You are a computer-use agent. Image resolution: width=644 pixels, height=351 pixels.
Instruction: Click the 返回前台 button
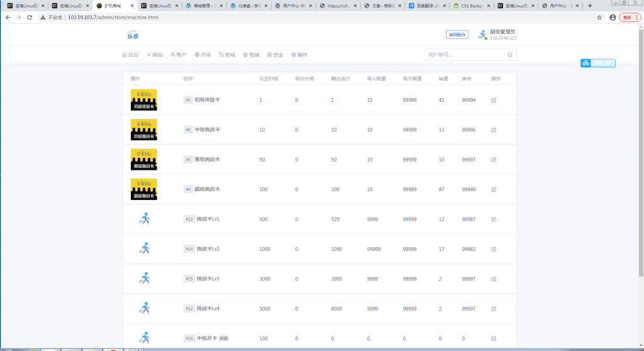pyautogui.click(x=457, y=35)
